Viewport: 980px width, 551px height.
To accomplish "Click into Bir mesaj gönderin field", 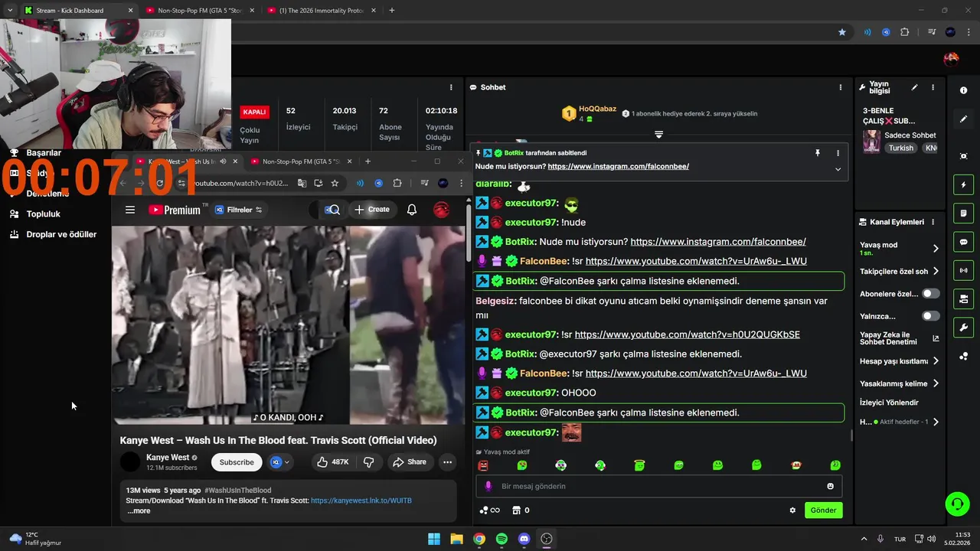I will point(658,486).
